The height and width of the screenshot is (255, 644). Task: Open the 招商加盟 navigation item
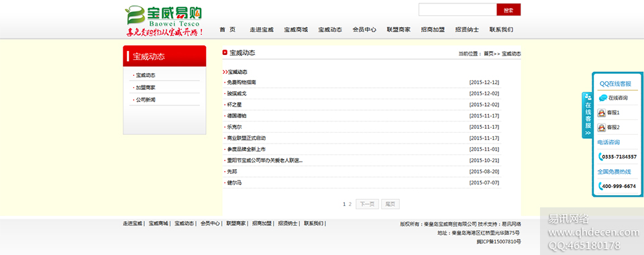[x=433, y=30]
